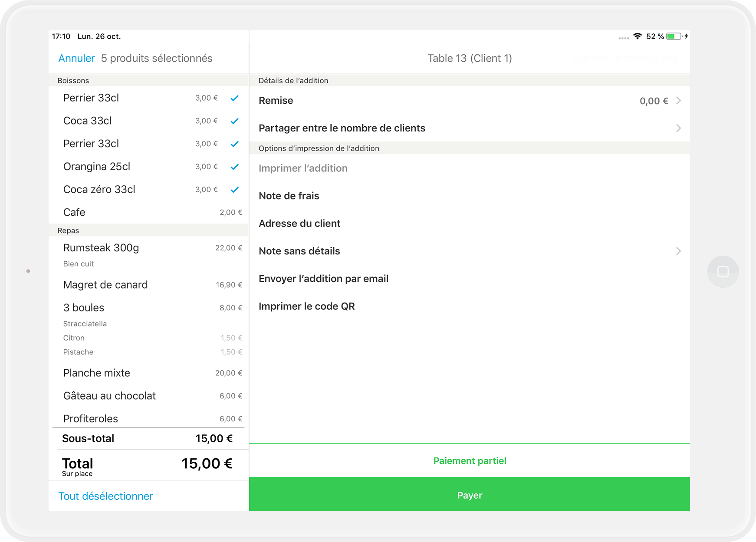The height and width of the screenshot is (542, 756).
Task: Open Partager entre le nombre de clients
Action: point(470,128)
